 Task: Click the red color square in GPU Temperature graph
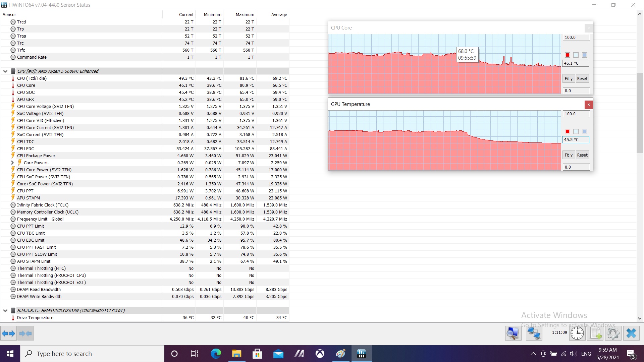coord(568,131)
